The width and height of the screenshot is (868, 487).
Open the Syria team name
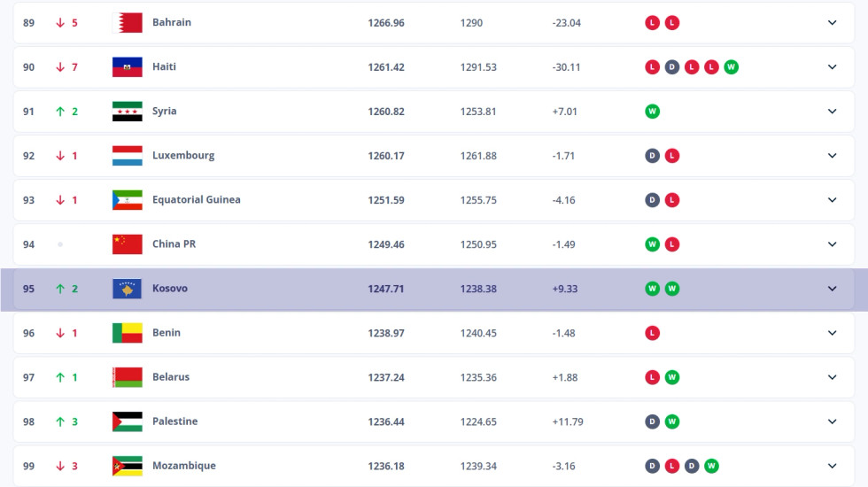point(165,112)
